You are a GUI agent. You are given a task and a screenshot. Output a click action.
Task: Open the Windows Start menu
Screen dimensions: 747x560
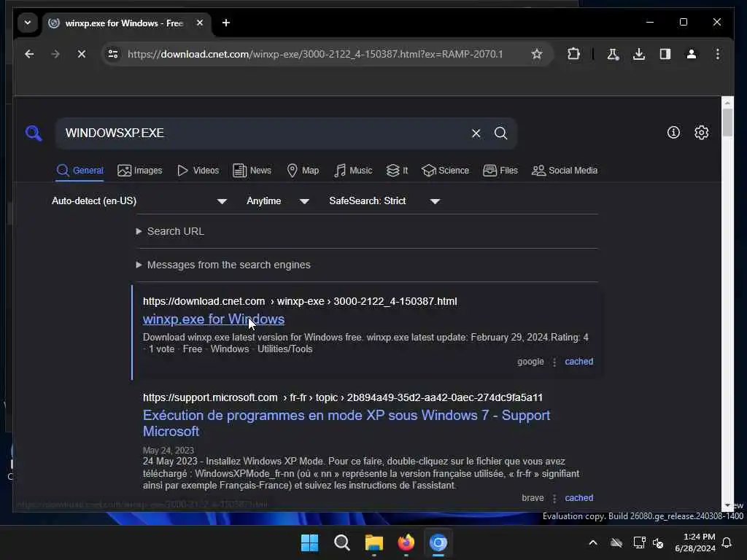click(x=309, y=542)
